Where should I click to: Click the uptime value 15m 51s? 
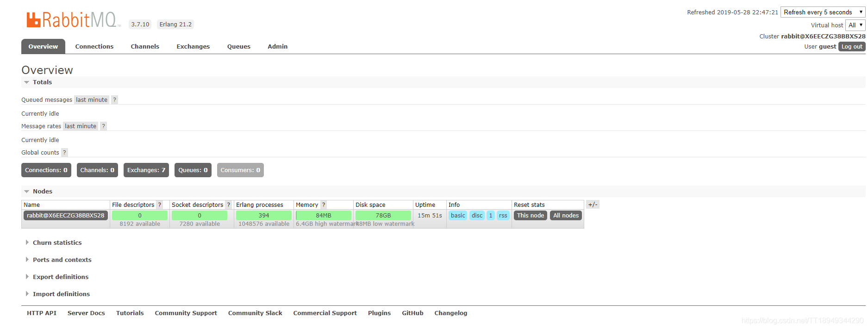430,216
